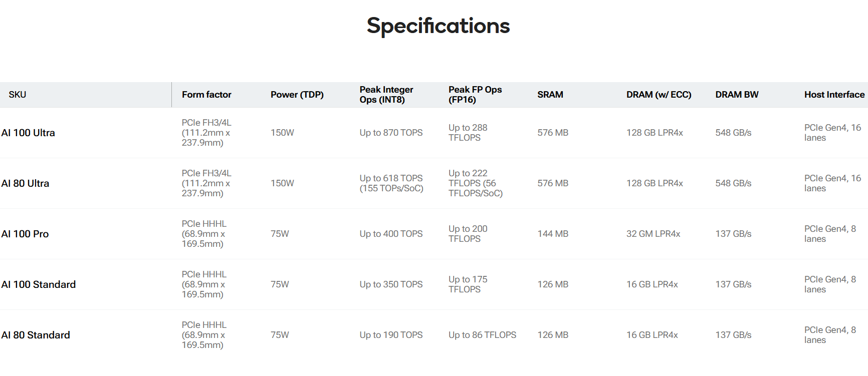The width and height of the screenshot is (868, 376).
Task: Click the SKU column header
Action: 18,95
